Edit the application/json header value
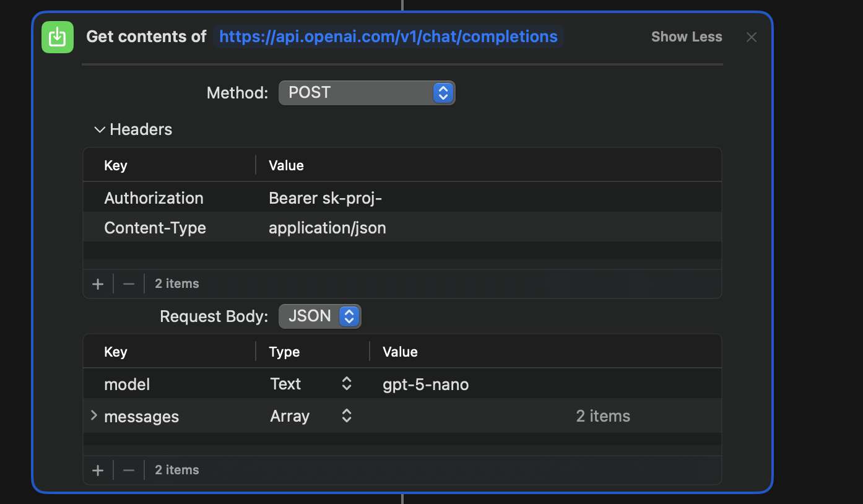Screen dimensions: 863x504 click(x=327, y=228)
